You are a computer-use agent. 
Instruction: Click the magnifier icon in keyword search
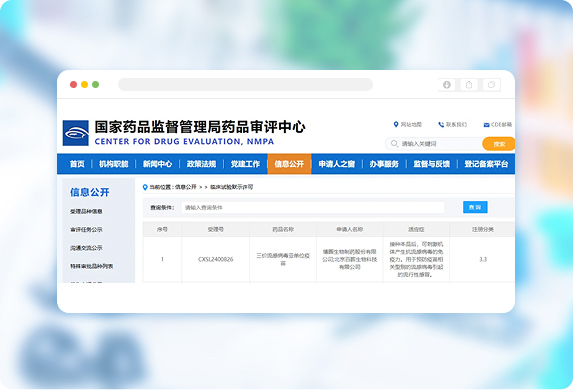[x=394, y=143]
